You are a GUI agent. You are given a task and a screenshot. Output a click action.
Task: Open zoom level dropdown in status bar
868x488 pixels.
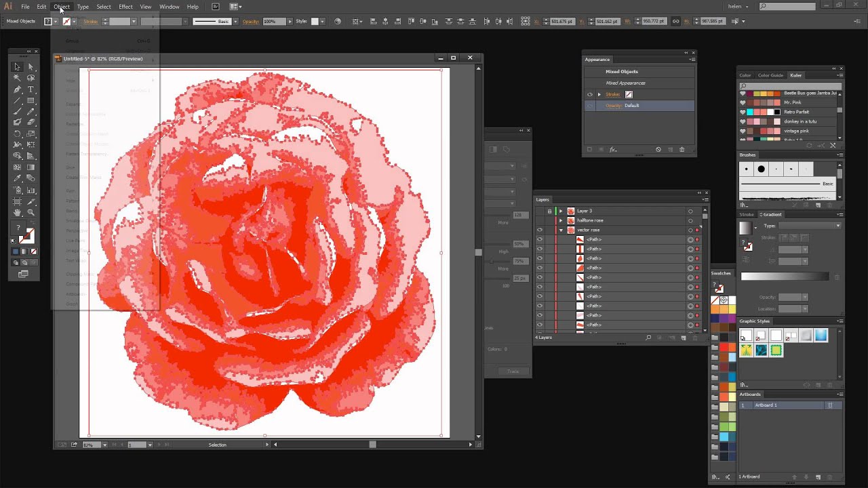[x=104, y=445]
